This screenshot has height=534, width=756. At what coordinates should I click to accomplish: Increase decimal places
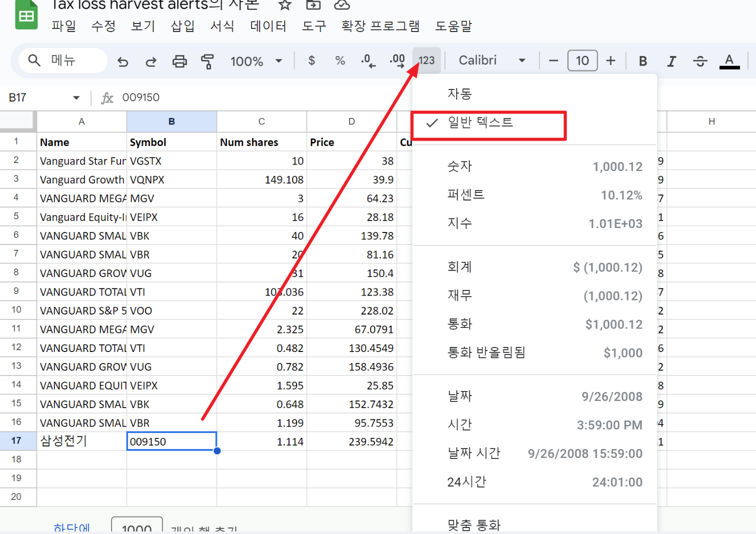(x=397, y=61)
